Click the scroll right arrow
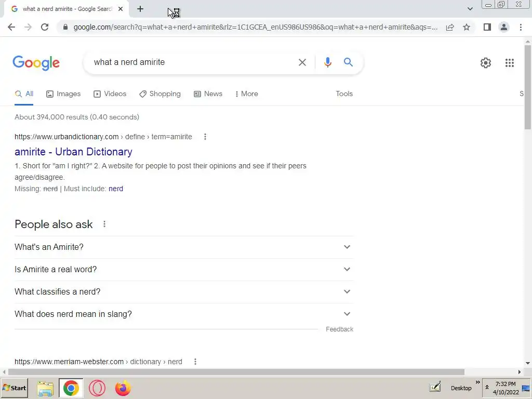The height and width of the screenshot is (399, 532). pos(519,372)
